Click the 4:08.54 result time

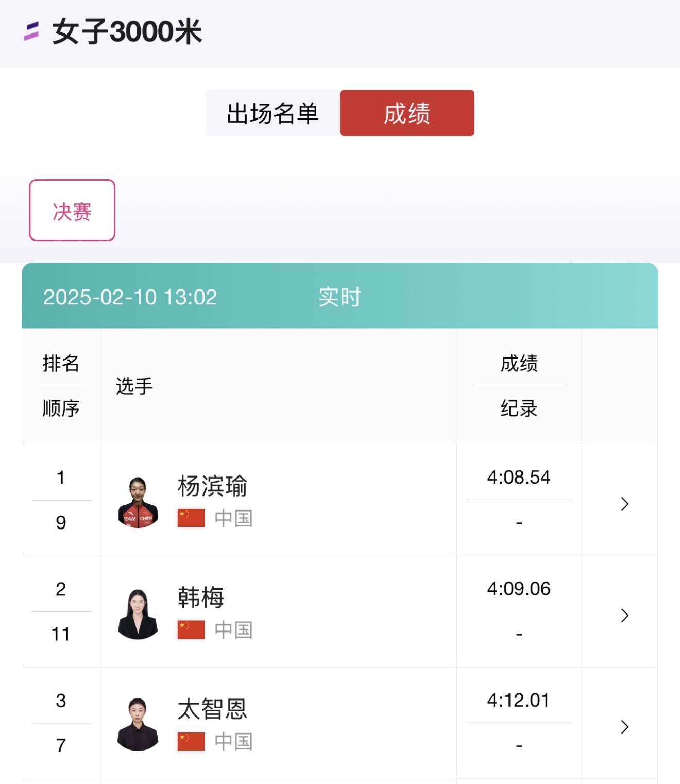coord(519,477)
